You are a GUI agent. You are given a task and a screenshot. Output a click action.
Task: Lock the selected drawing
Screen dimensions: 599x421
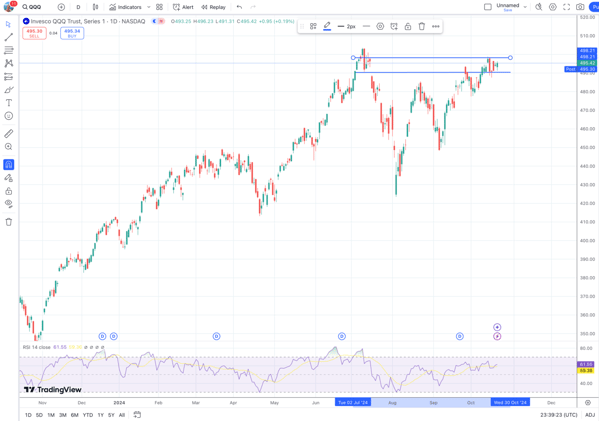(408, 26)
